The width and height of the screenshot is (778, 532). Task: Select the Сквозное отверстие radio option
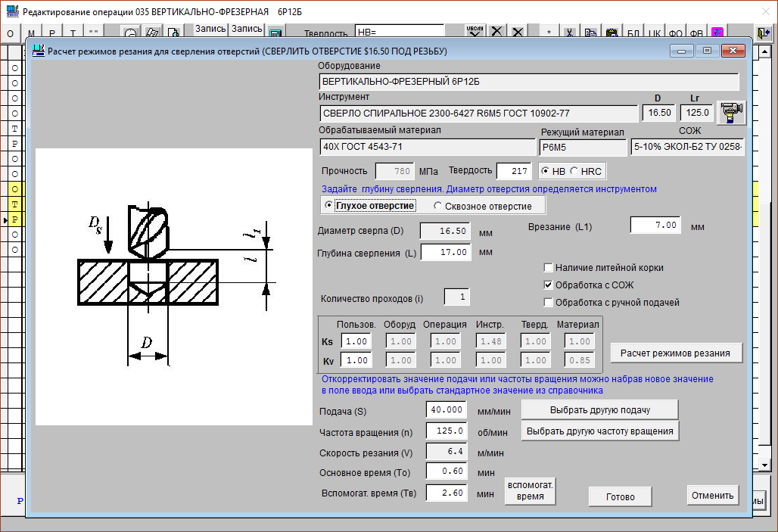(438, 206)
